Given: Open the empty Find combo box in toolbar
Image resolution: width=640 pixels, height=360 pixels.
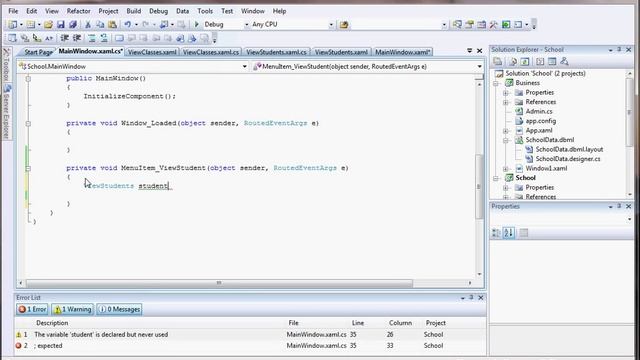Looking at the screenshot, I should [x=399, y=25].
